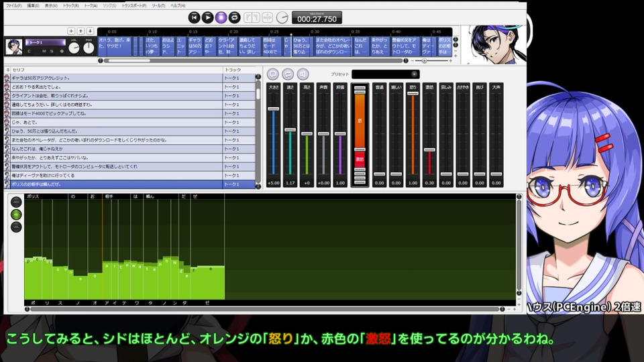Adjust the 大声 loud voice slider
This screenshot has width=644, height=362.
(x=496, y=174)
